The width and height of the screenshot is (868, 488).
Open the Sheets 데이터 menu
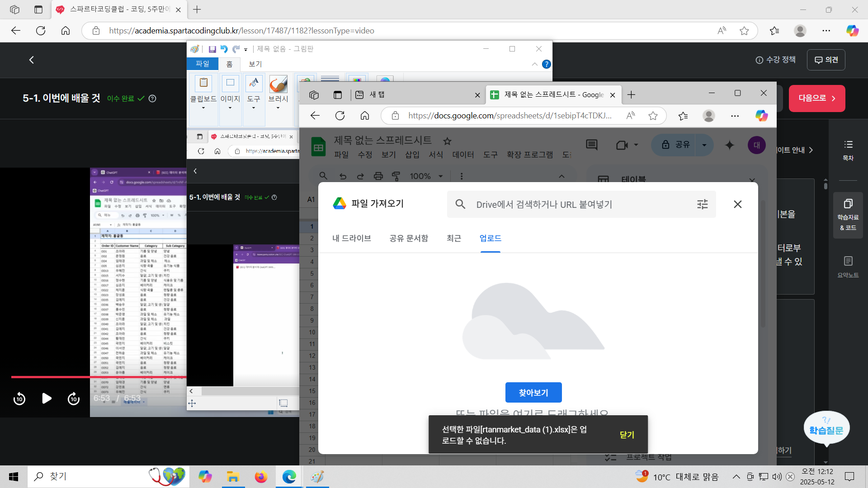[x=463, y=155]
